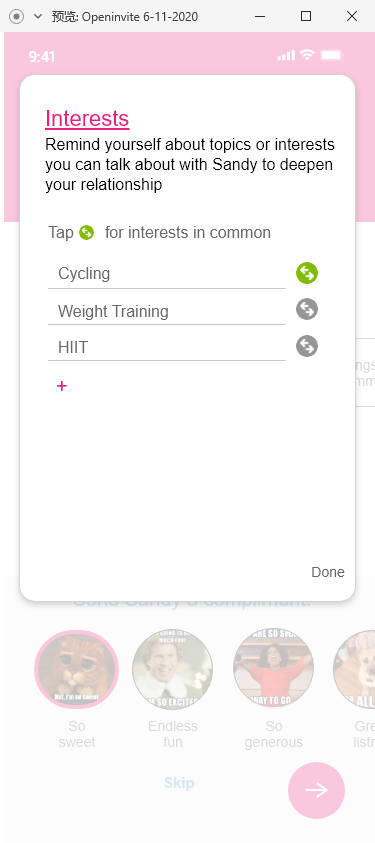Add a new interest with plus icon
Image resolution: width=375 pixels, height=843 pixels.
62,386
